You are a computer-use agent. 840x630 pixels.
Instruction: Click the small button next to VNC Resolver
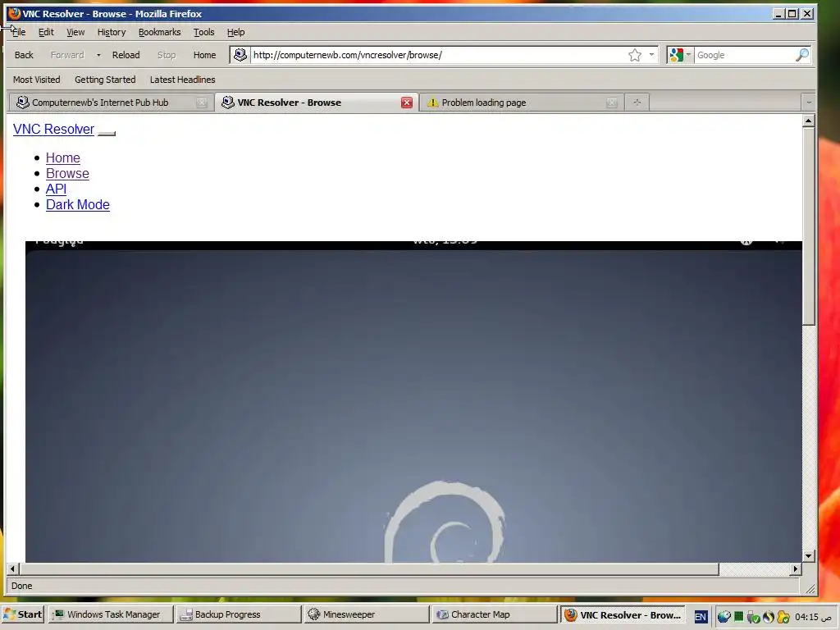pyautogui.click(x=107, y=134)
